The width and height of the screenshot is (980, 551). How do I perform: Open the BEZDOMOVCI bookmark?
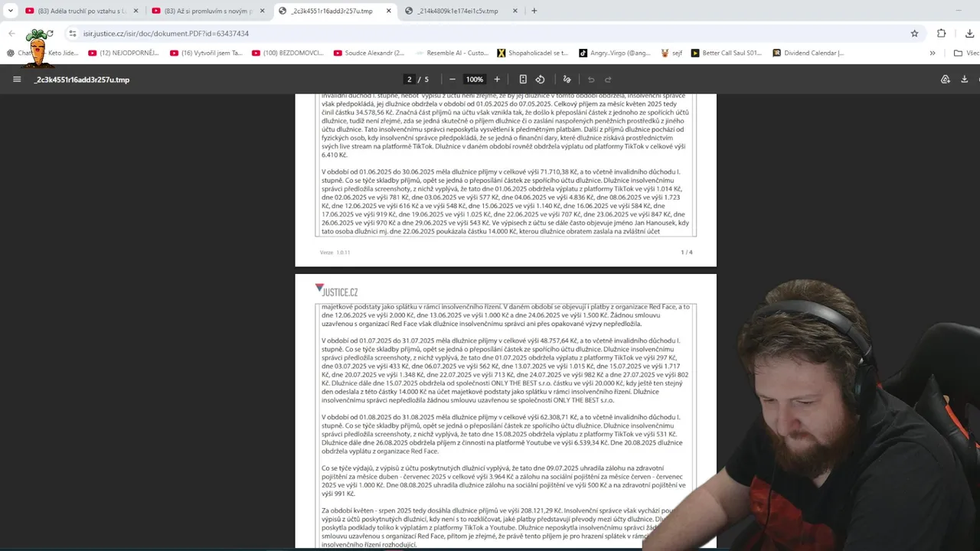287,53
